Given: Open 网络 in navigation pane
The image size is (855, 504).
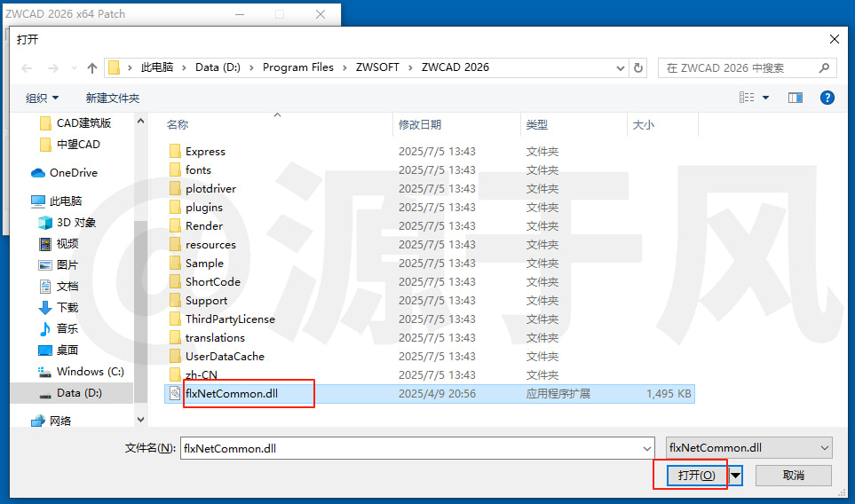Looking at the screenshot, I should pos(51,421).
